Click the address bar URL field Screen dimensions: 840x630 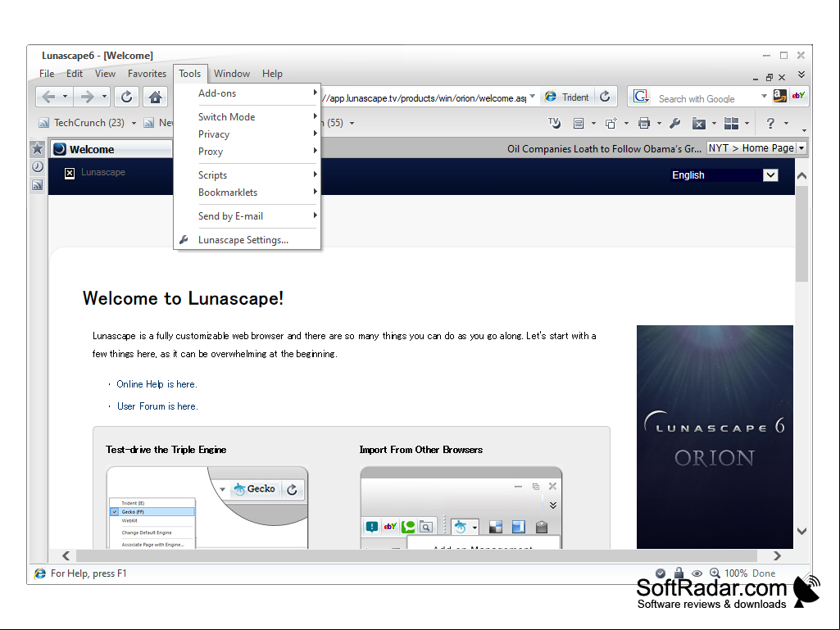pos(425,98)
